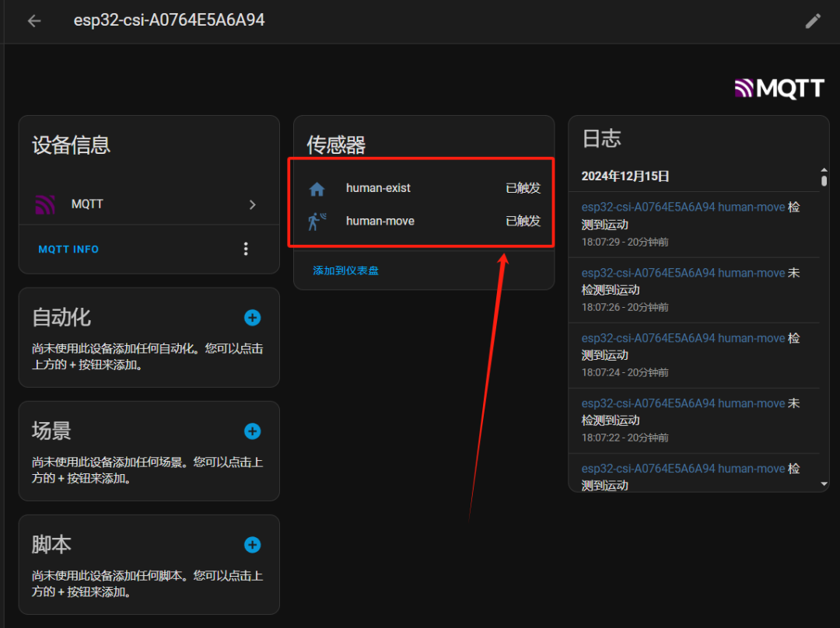Click log scrollbar down arrow
Screen dimensions: 840x628
[824, 484]
